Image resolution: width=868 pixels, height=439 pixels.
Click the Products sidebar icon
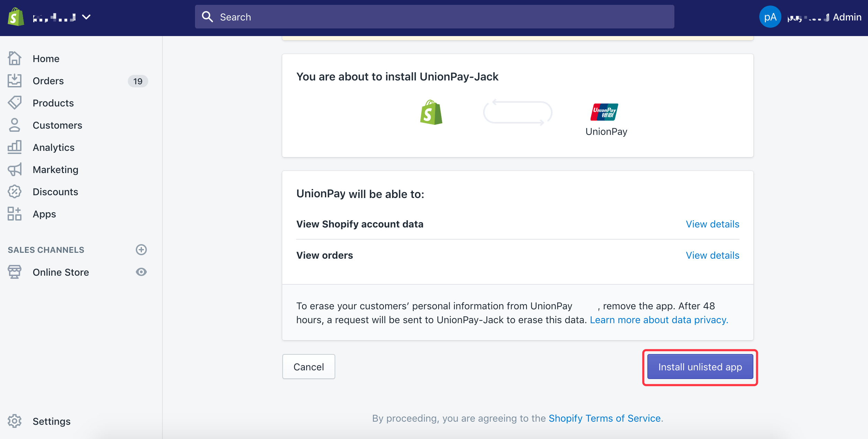coord(15,103)
